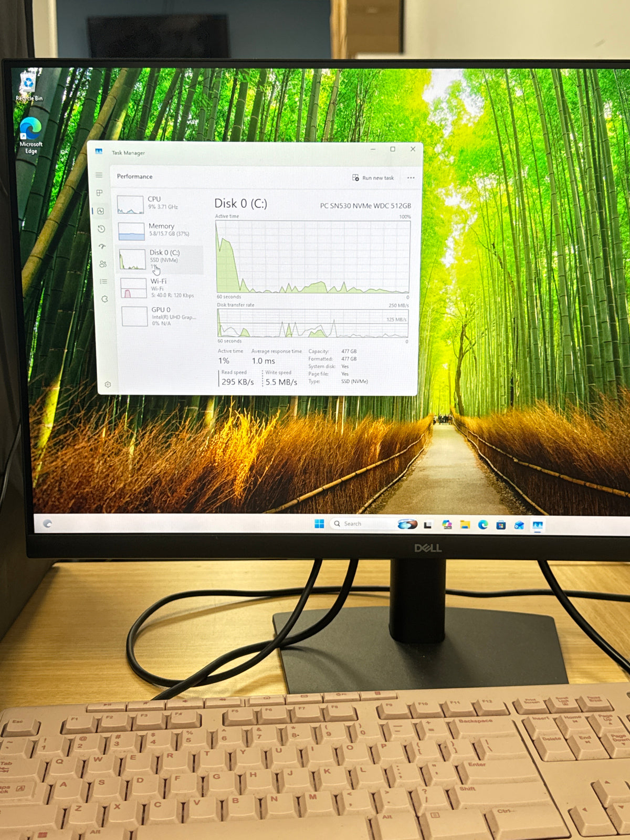Open the Windows Start menu

point(319,523)
